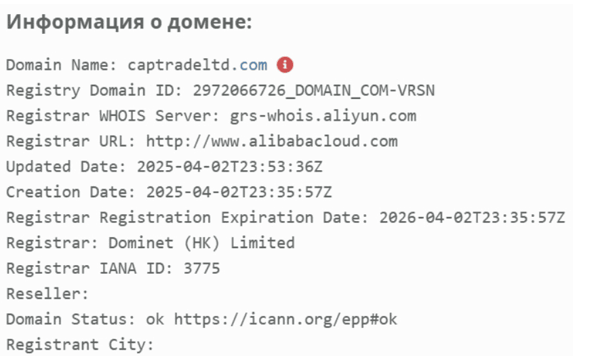Click the expiration date value 2026-04-02T23:35:57Z
The image size is (613, 364).
pyautogui.click(x=471, y=218)
